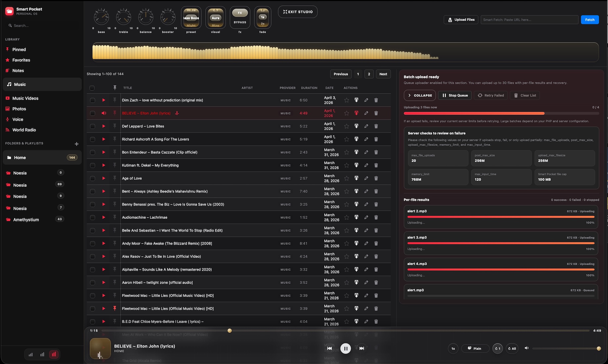608x364 pixels.
Task: Change the visual mode selector
Action: [x=215, y=18]
